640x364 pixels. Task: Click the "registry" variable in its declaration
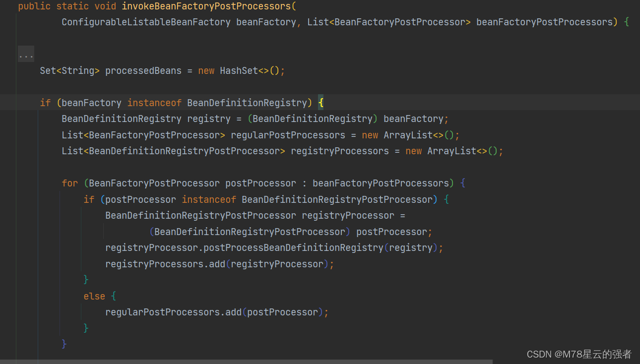click(x=209, y=119)
